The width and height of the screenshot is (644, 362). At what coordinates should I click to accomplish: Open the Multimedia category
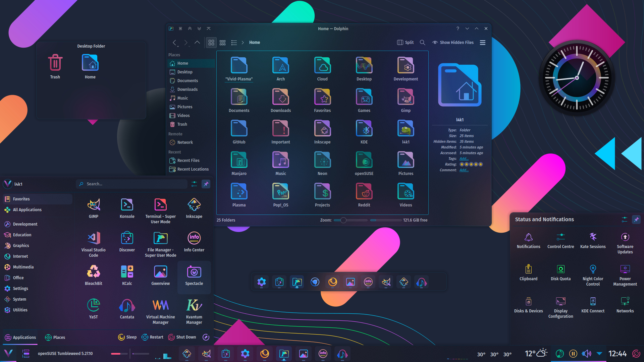point(38,267)
